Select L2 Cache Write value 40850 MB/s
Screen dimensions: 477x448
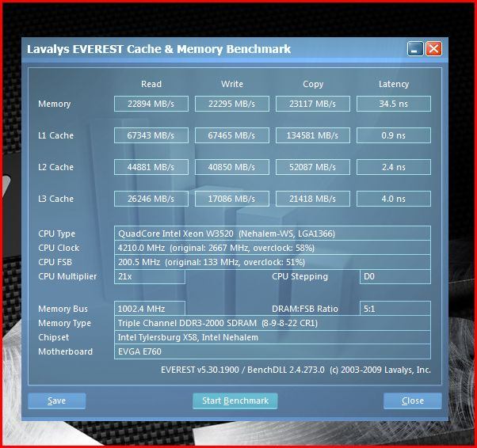[232, 167]
